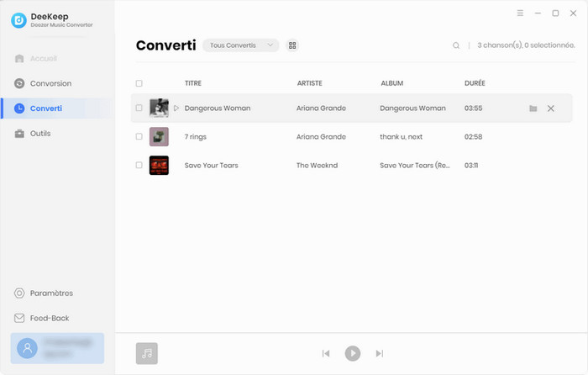This screenshot has height=375, width=588.
Task: Sort by ARTISTE column header
Action: (x=310, y=83)
